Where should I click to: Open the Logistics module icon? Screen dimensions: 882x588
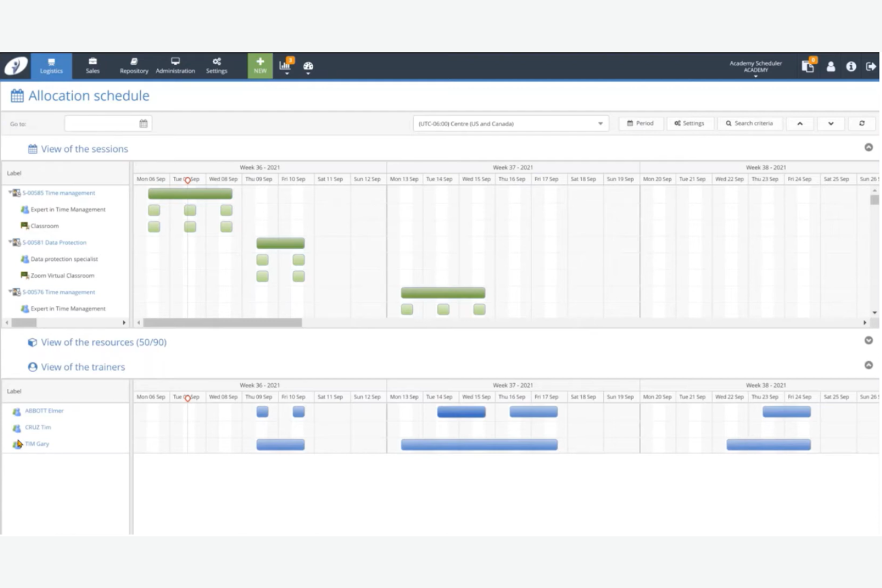click(x=51, y=66)
